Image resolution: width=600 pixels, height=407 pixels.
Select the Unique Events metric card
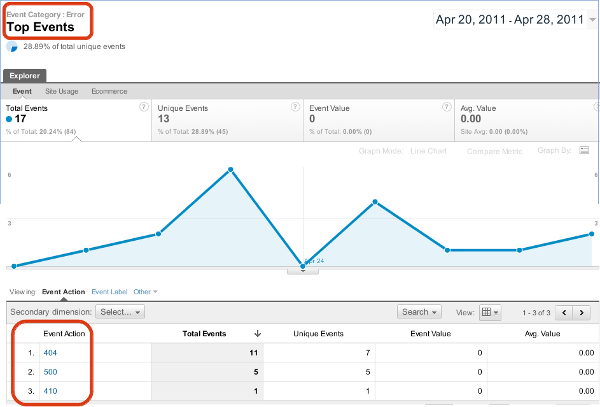tap(228, 120)
